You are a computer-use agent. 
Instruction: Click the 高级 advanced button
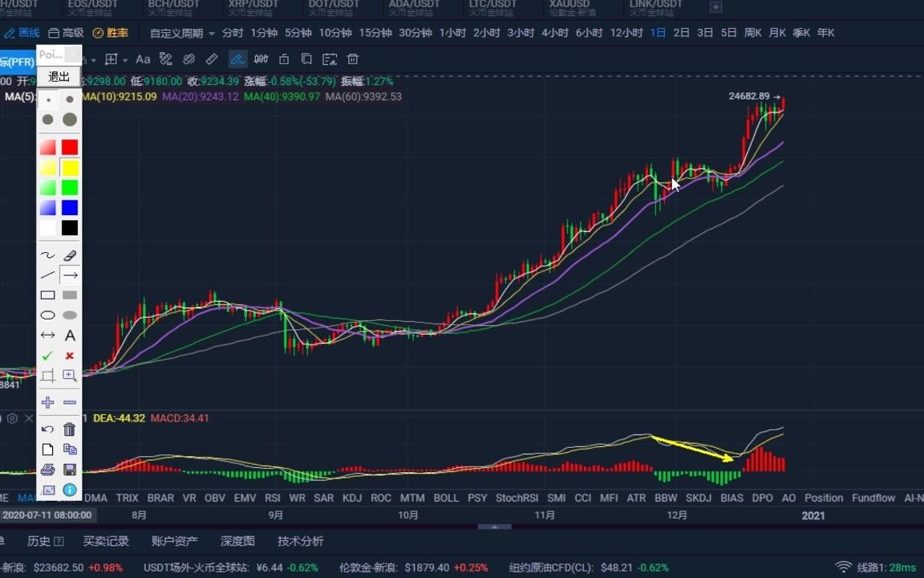coord(66,33)
